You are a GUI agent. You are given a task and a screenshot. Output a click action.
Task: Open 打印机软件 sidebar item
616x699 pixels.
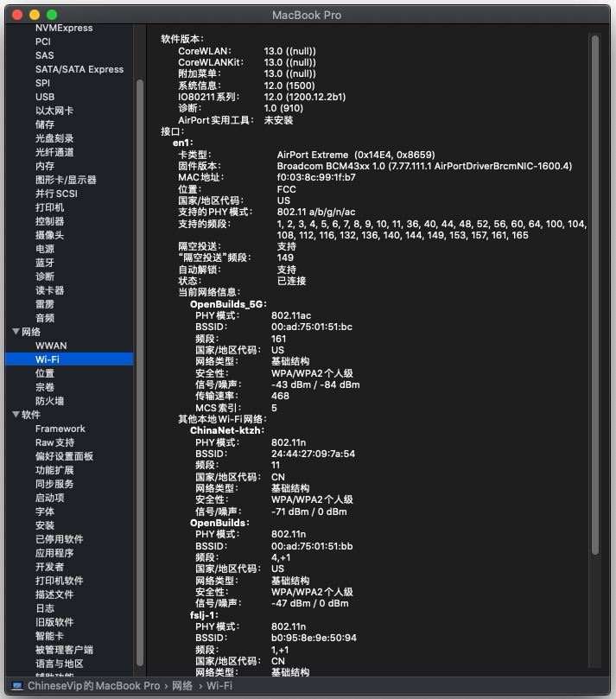click(x=60, y=581)
